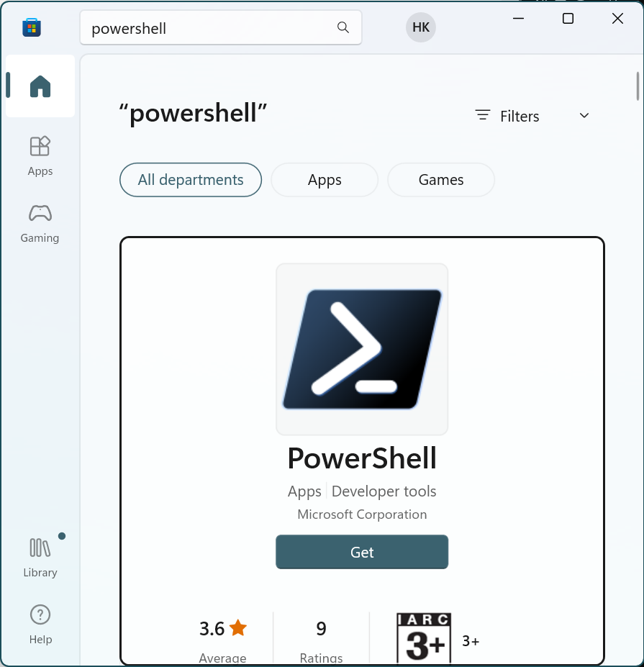Open the Apps section in sidebar

point(40,156)
